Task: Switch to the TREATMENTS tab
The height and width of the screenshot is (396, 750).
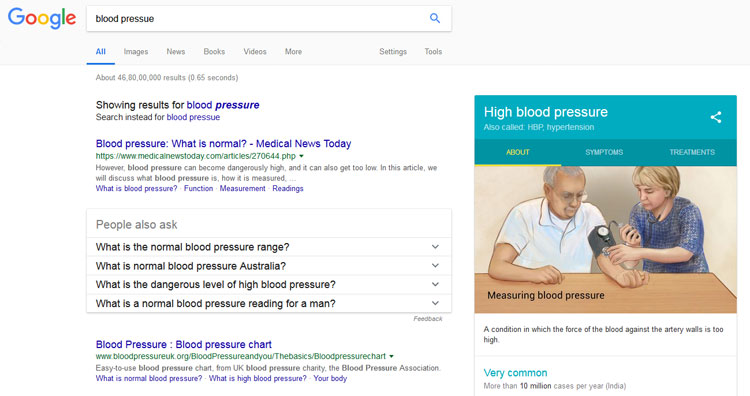Action: [x=692, y=152]
